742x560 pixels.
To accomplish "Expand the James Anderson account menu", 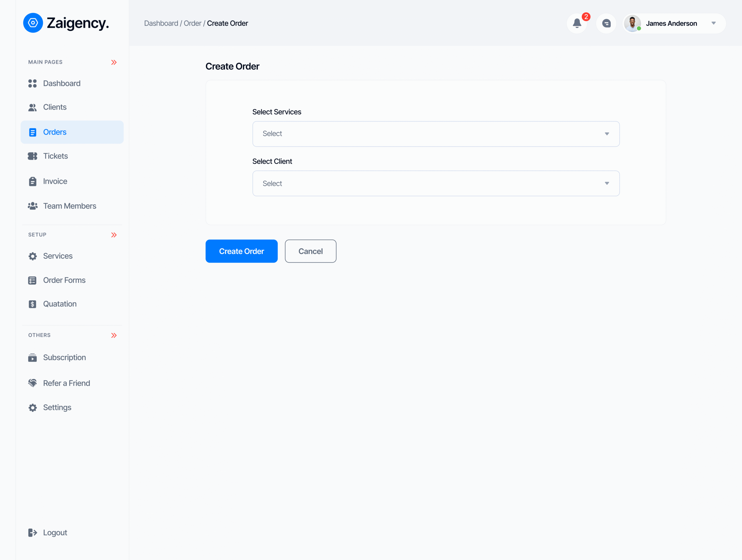I will tap(714, 23).
